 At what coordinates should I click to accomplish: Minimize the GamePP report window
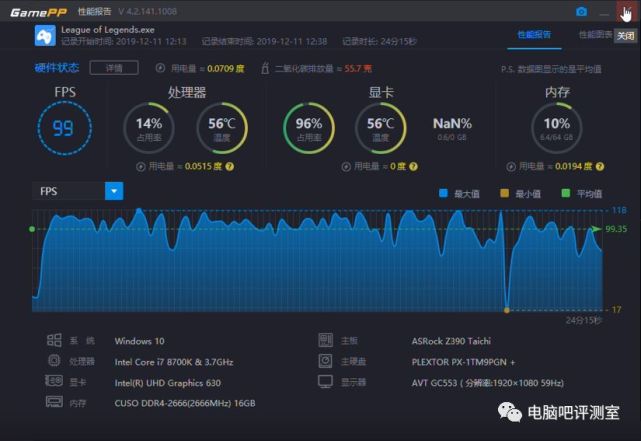604,13
